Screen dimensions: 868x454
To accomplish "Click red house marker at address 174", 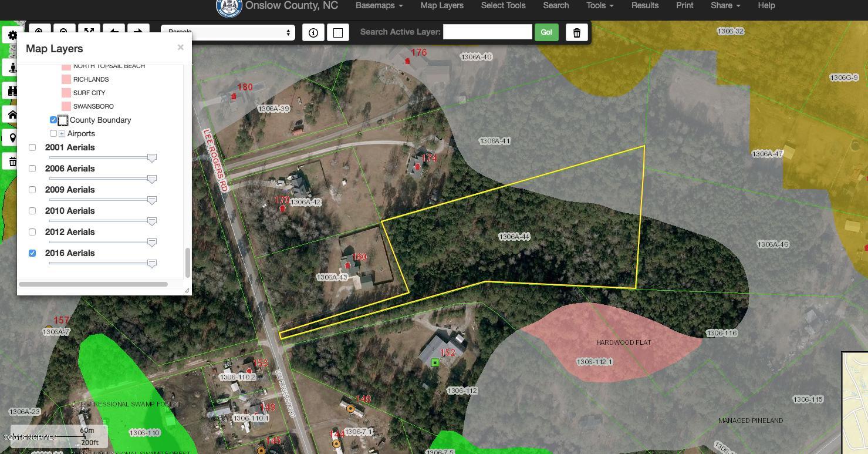I will point(418,167).
